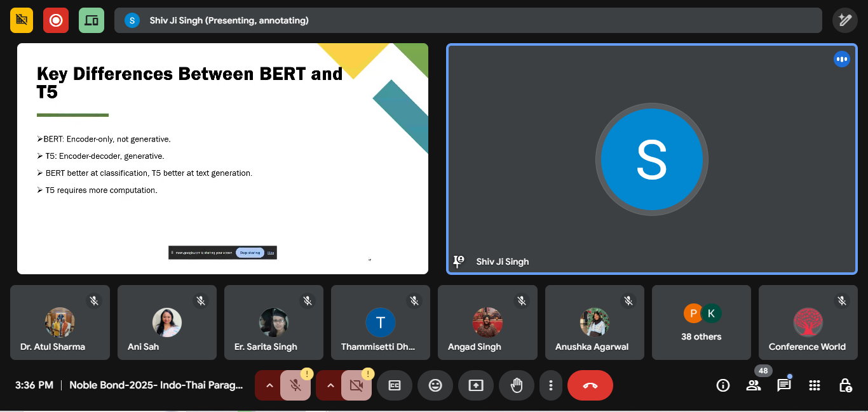
Task: Toggle the muted microphone button
Action: pyautogui.click(x=295, y=385)
